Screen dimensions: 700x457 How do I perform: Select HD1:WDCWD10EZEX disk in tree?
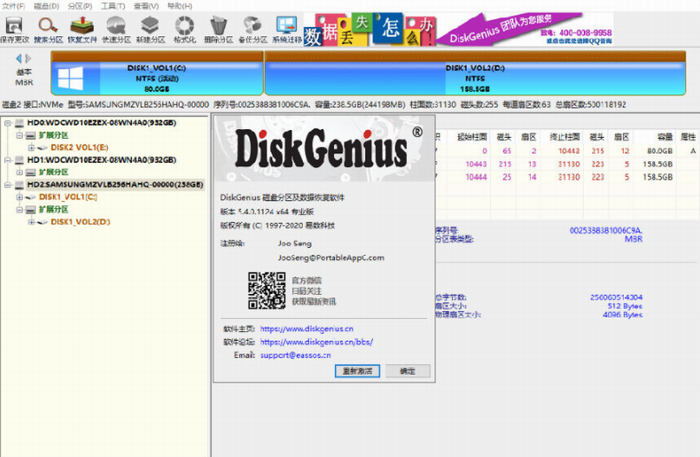(101, 160)
